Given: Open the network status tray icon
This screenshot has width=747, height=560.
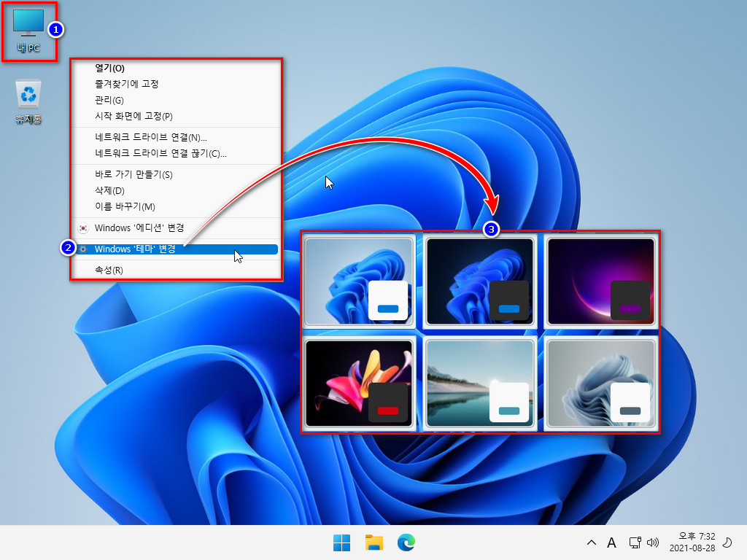Looking at the screenshot, I should point(635,542).
